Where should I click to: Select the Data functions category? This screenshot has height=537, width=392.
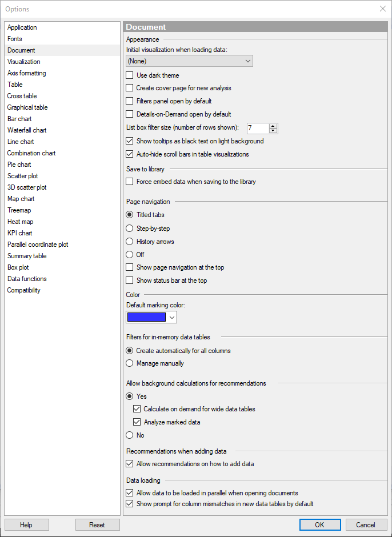27,279
